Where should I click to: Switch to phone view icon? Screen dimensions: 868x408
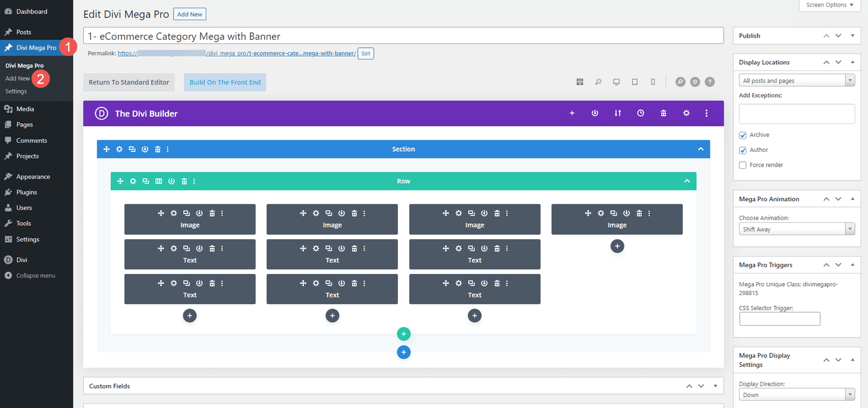click(x=653, y=82)
